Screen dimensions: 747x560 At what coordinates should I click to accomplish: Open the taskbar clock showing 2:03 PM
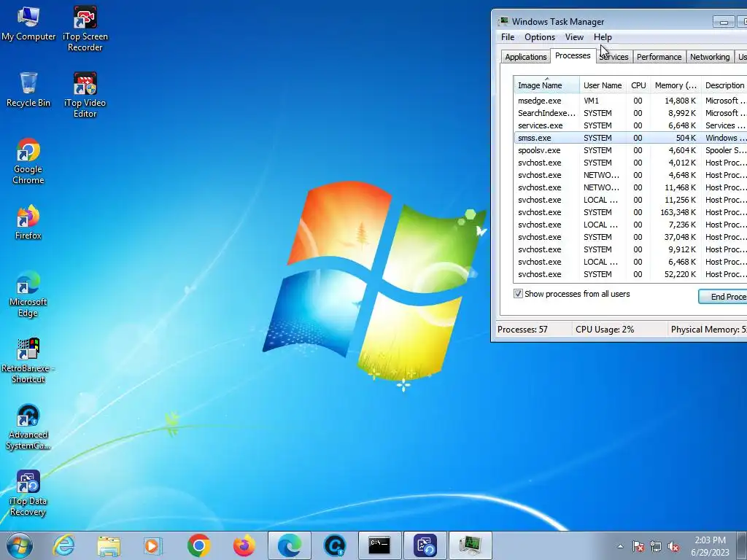(x=710, y=546)
